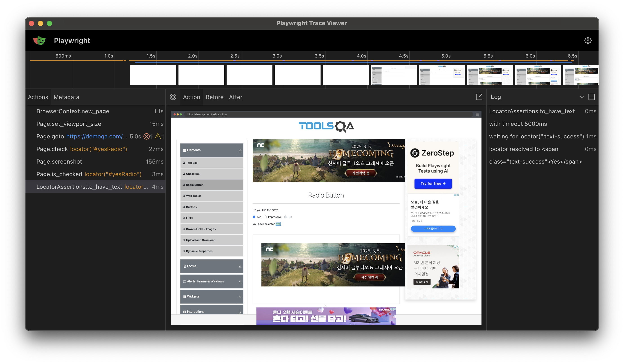The width and height of the screenshot is (624, 364).
Task: Switch to the Before snapshot tab
Action: (214, 97)
